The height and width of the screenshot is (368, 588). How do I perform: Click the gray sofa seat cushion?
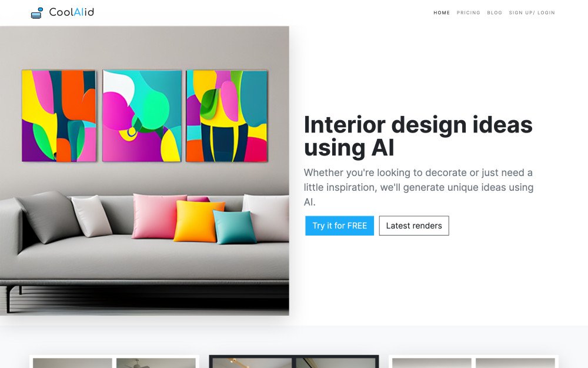click(150, 259)
